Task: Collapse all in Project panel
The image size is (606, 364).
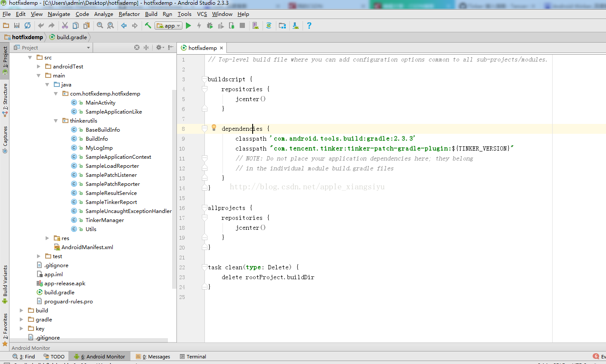Action: [x=146, y=47]
